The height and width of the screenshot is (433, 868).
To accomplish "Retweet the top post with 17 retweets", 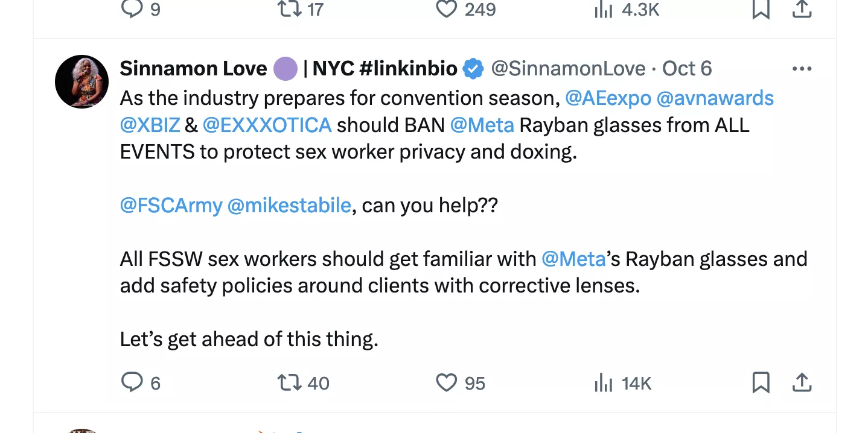I will [288, 9].
